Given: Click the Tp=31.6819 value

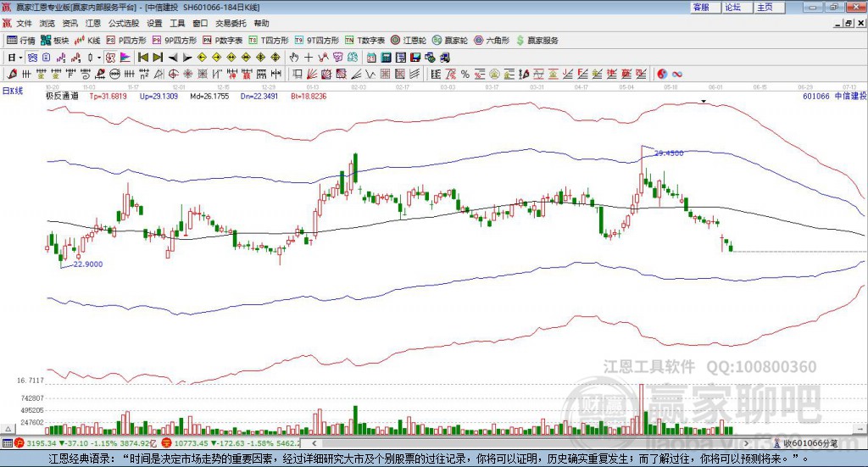Looking at the screenshot, I should pyautogui.click(x=108, y=96).
